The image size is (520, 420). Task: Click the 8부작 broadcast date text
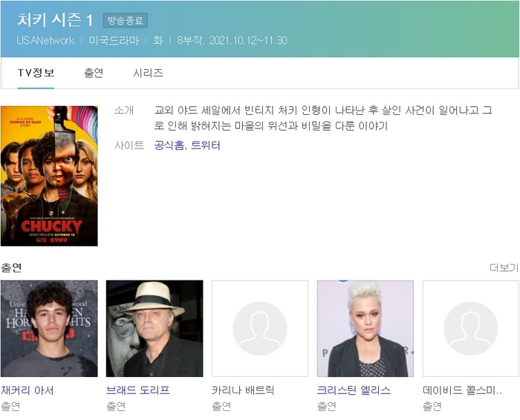pyautogui.click(x=232, y=40)
